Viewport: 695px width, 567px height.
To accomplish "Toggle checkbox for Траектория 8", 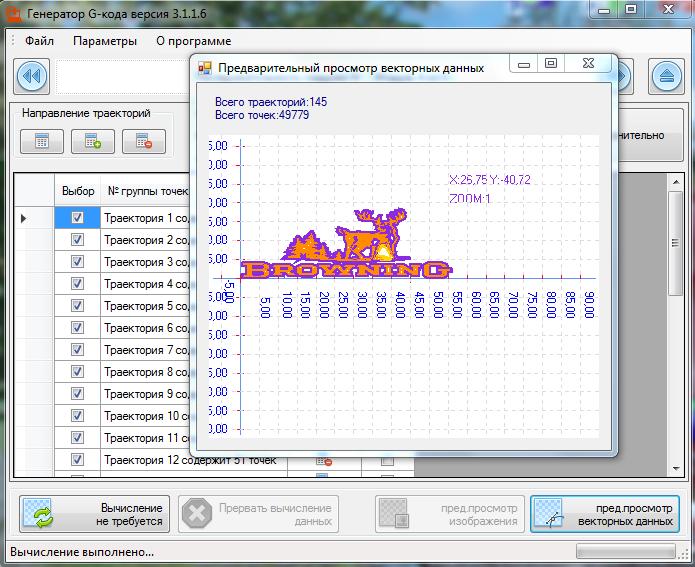I will click(77, 371).
